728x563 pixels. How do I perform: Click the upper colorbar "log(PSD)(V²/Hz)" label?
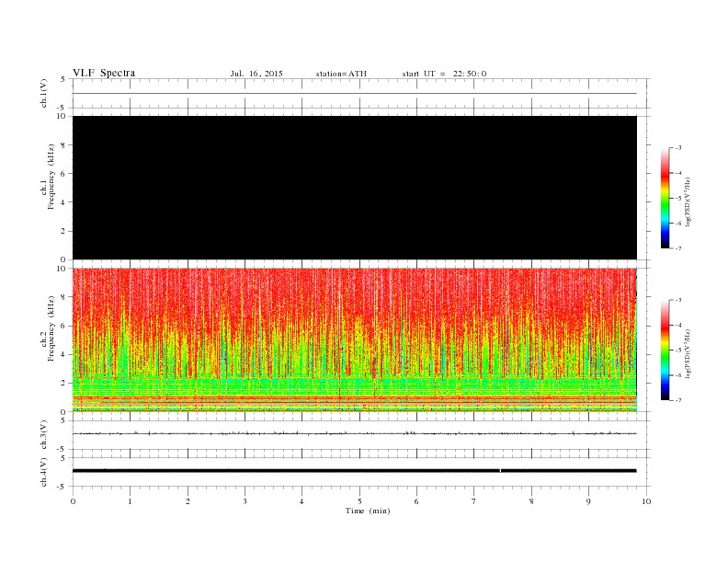(x=688, y=201)
